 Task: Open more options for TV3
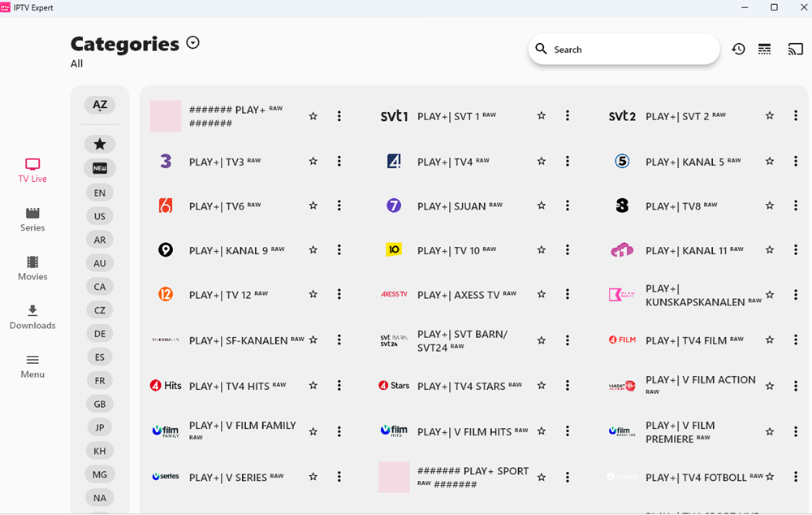[339, 161]
